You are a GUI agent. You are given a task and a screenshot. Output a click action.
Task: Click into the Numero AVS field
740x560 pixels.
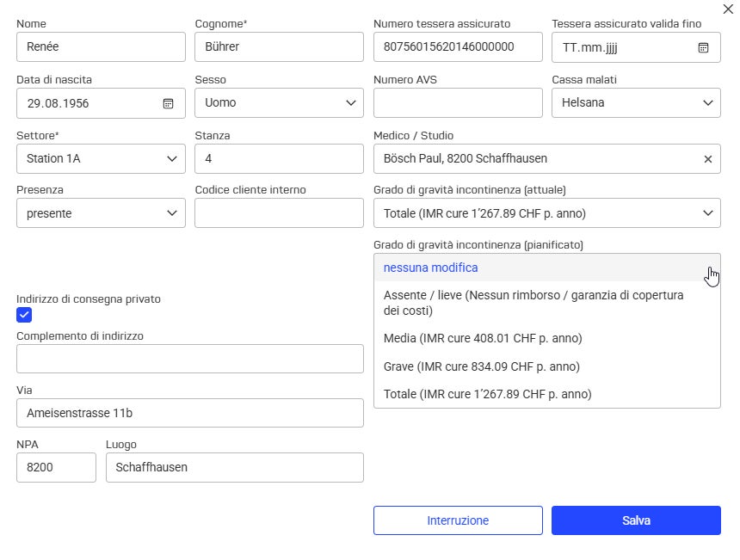[458, 103]
